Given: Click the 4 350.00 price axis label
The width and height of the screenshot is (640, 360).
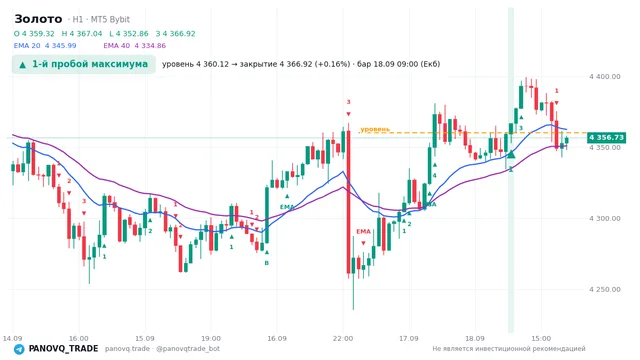Looking at the screenshot, I should (x=604, y=147).
